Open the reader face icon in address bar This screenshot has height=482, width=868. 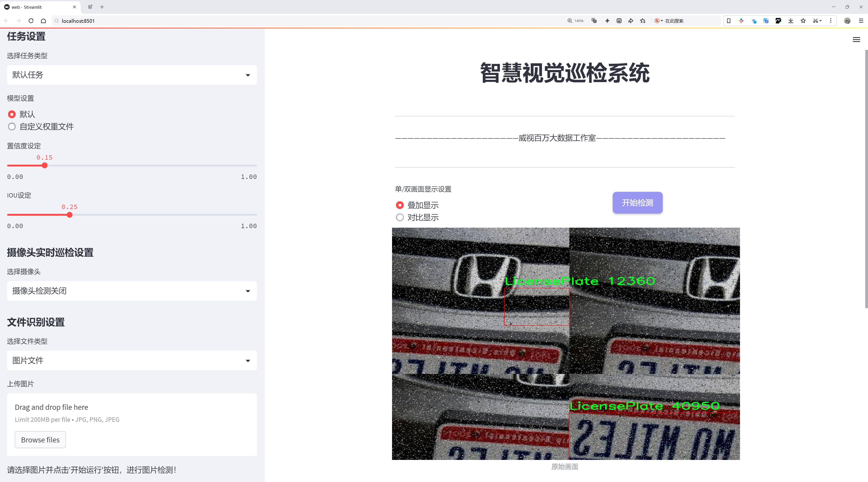tap(619, 20)
